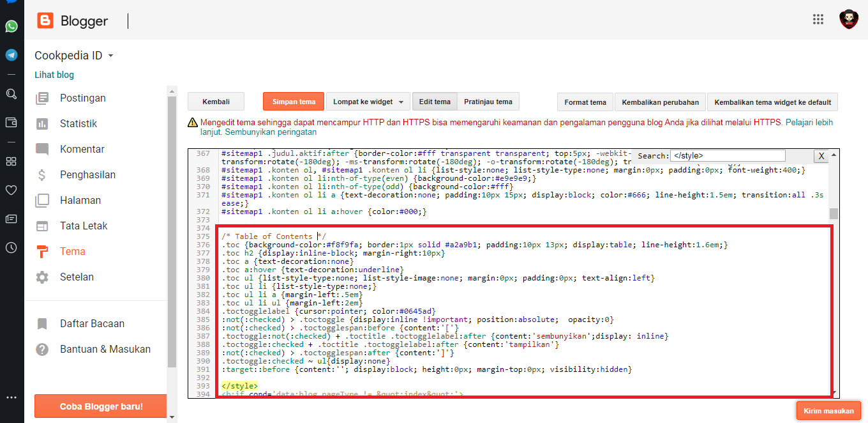Image resolution: width=868 pixels, height=423 pixels.
Task: Open Telegram in the browser sidebar
Action: tap(11, 55)
